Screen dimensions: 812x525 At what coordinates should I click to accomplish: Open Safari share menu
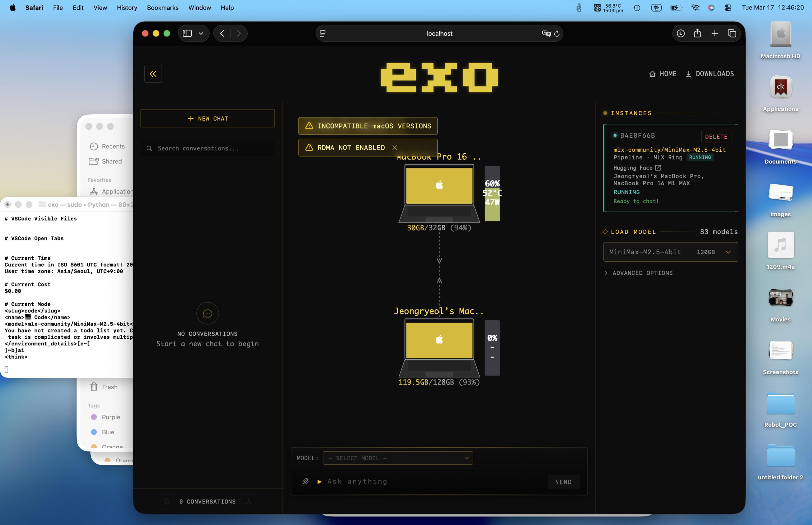point(697,33)
